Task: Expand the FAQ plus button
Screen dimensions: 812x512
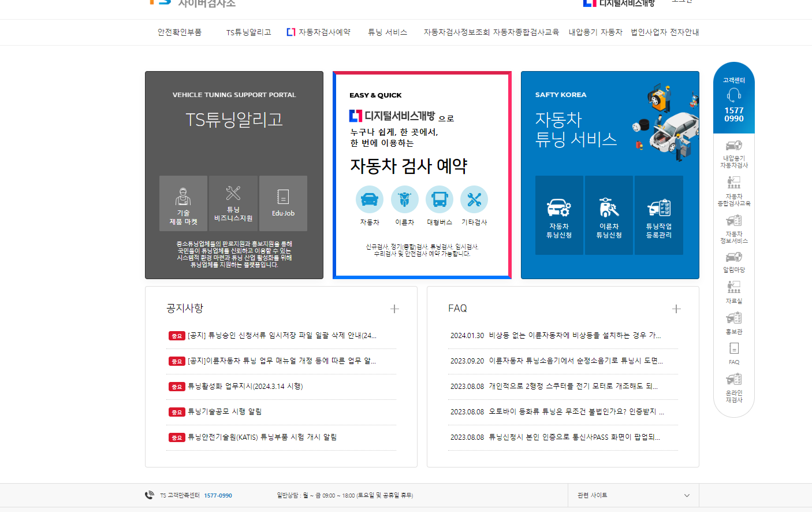Action: 676,309
